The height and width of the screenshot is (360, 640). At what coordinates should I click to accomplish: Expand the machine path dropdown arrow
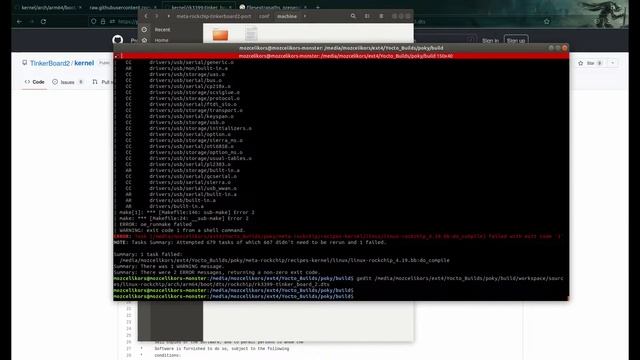(304, 16)
